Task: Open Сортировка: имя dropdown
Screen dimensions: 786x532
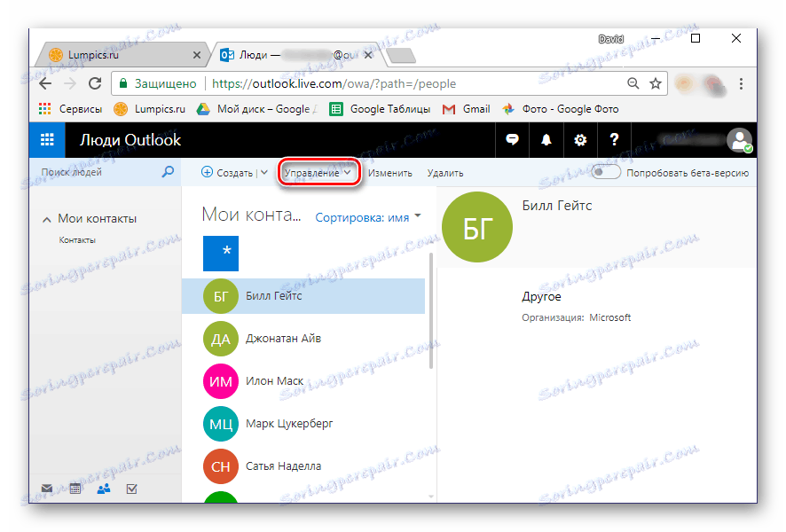Action: [x=368, y=217]
